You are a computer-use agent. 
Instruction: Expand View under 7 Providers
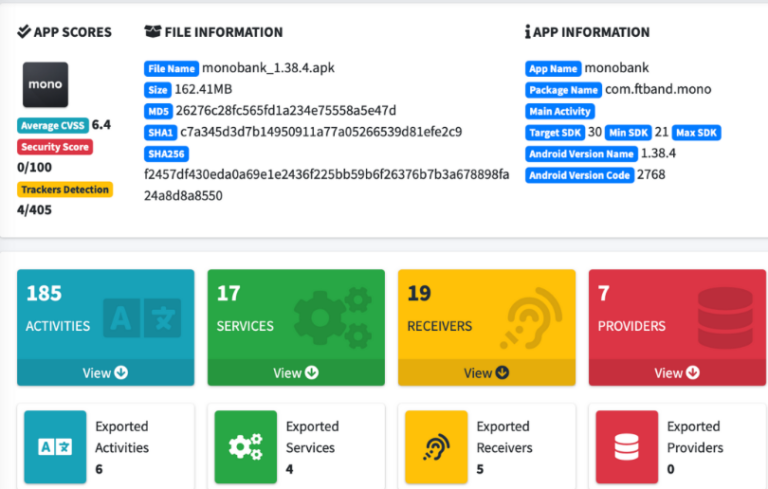point(677,373)
